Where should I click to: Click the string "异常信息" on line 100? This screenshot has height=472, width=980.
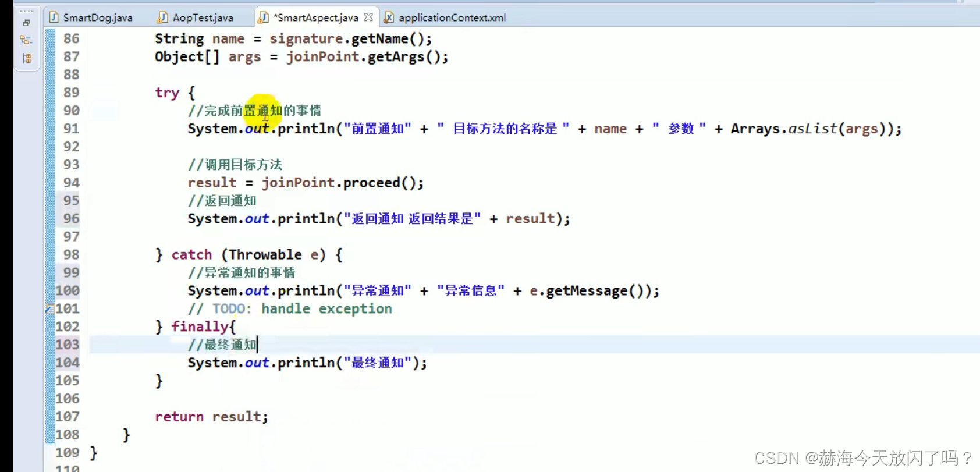[x=471, y=291]
